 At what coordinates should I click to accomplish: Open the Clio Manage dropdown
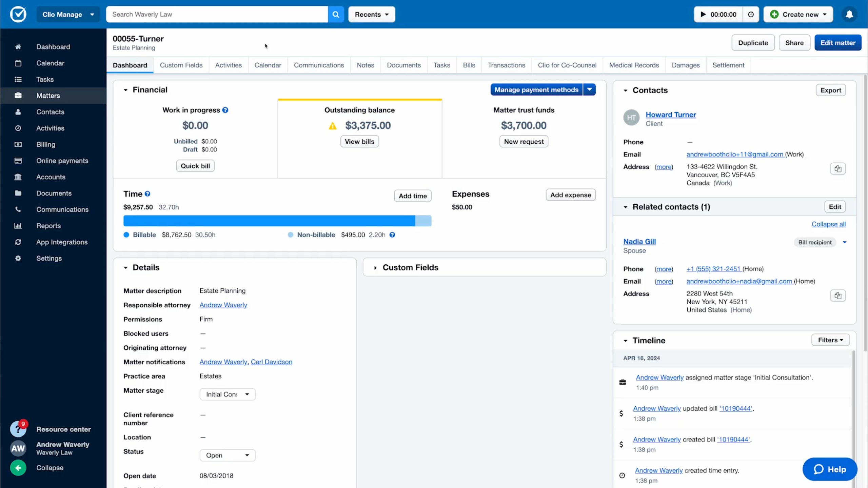point(68,14)
